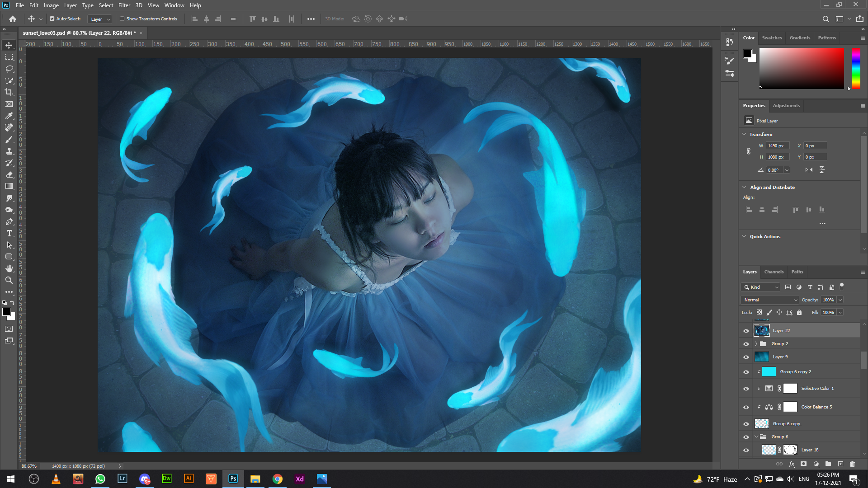
Task: Toggle visibility of Color Balance 5
Action: (x=746, y=407)
